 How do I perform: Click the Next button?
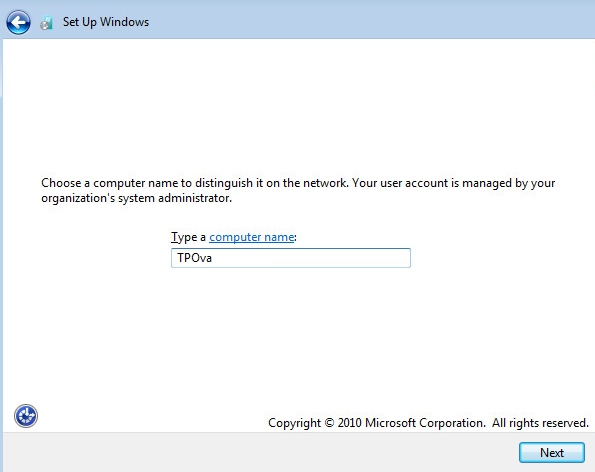click(x=552, y=453)
